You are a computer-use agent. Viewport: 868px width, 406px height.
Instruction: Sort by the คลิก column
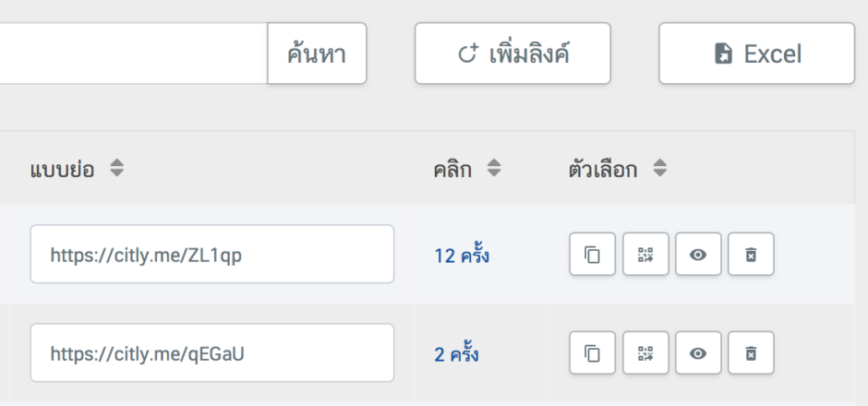(494, 170)
